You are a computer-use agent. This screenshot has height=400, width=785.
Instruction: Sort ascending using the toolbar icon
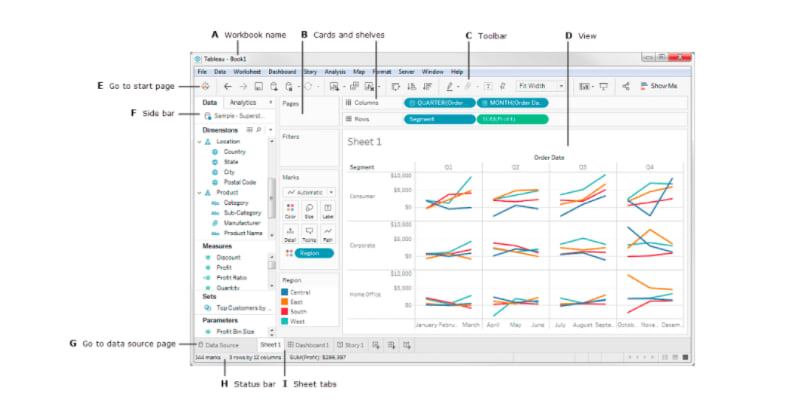coord(412,86)
